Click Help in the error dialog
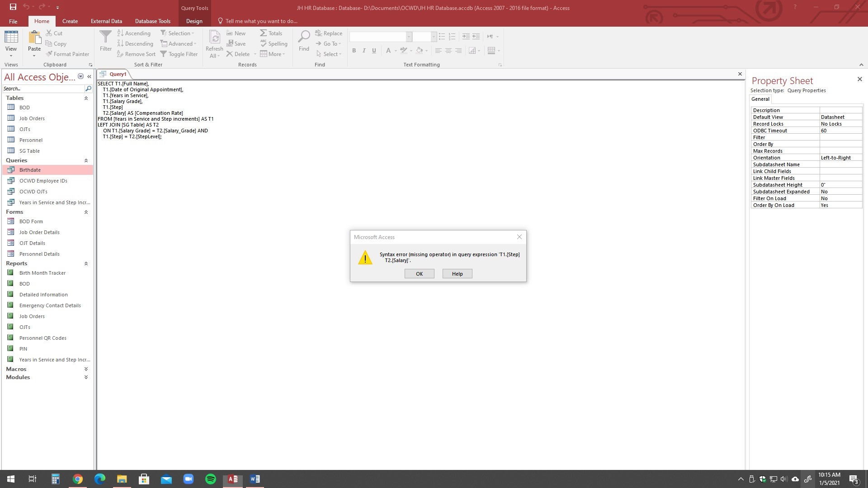 (457, 274)
